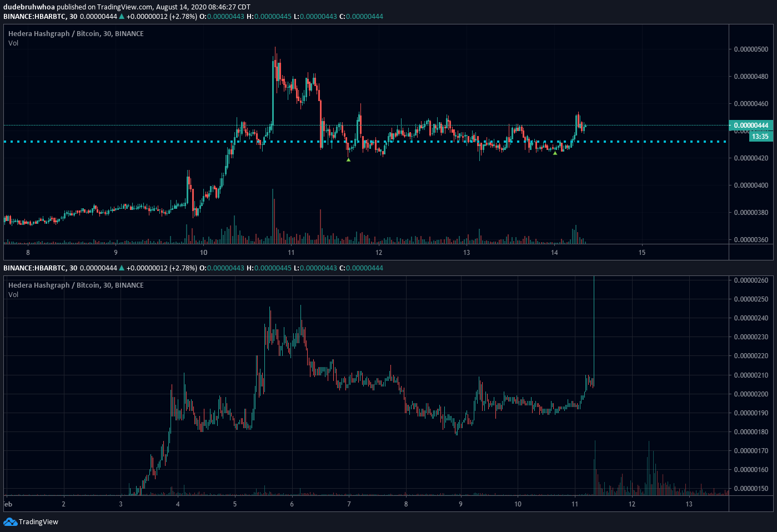Screen dimensions: 777x532
Task: Click the Vol label in the upper chart
Action: 13,43
